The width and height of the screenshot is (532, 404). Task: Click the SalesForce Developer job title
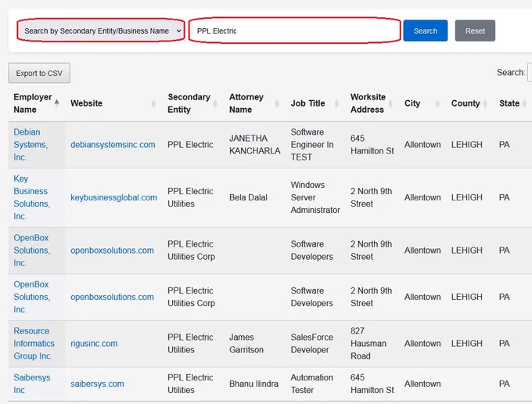click(x=312, y=344)
